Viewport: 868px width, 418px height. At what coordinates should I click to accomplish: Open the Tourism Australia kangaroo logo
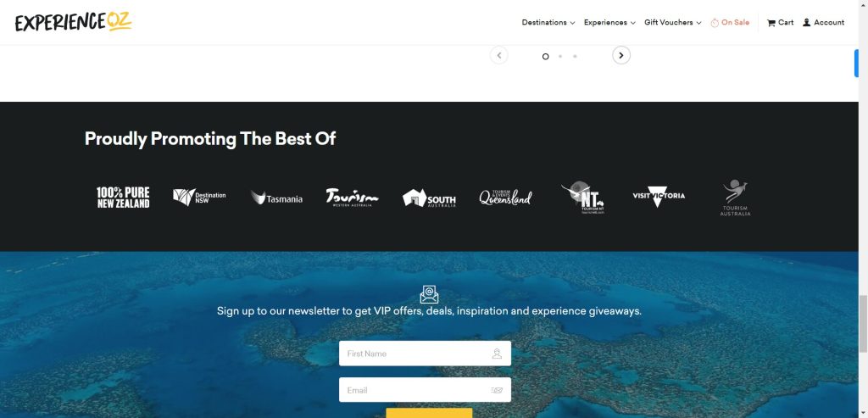[735, 198]
